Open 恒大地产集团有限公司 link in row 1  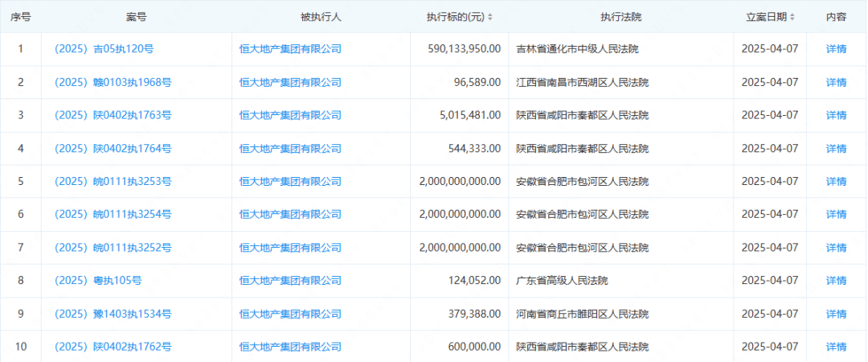tap(290, 49)
